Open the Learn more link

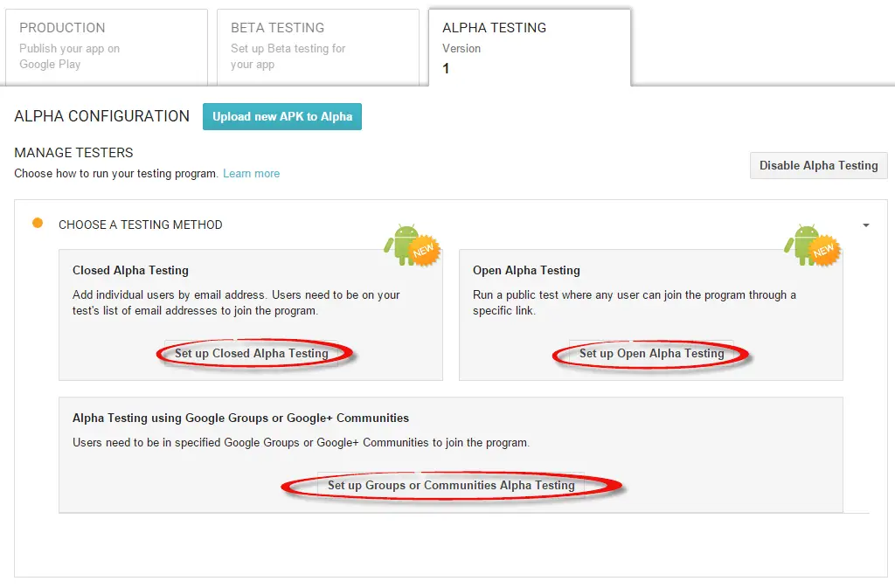(x=251, y=174)
